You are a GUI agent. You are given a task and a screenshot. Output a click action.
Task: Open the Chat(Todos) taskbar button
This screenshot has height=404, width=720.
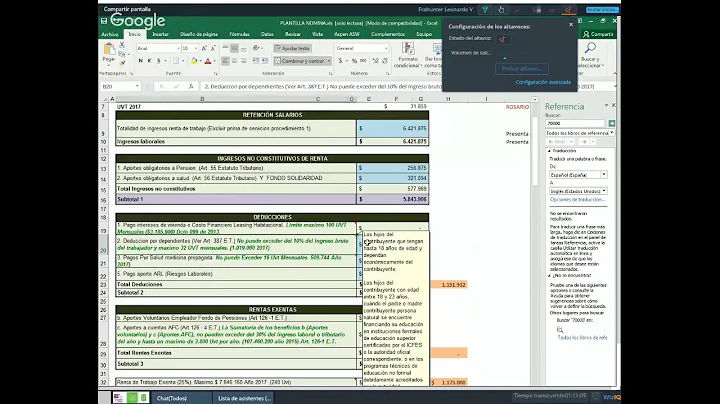pos(172,398)
